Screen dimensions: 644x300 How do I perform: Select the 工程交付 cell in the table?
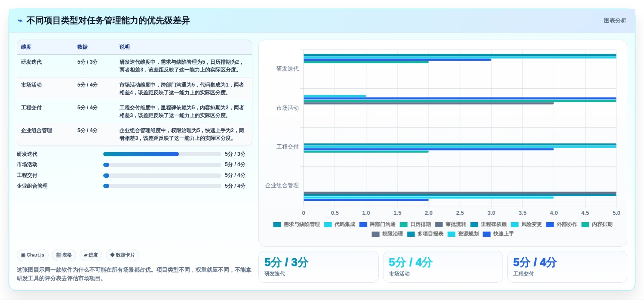31,108
